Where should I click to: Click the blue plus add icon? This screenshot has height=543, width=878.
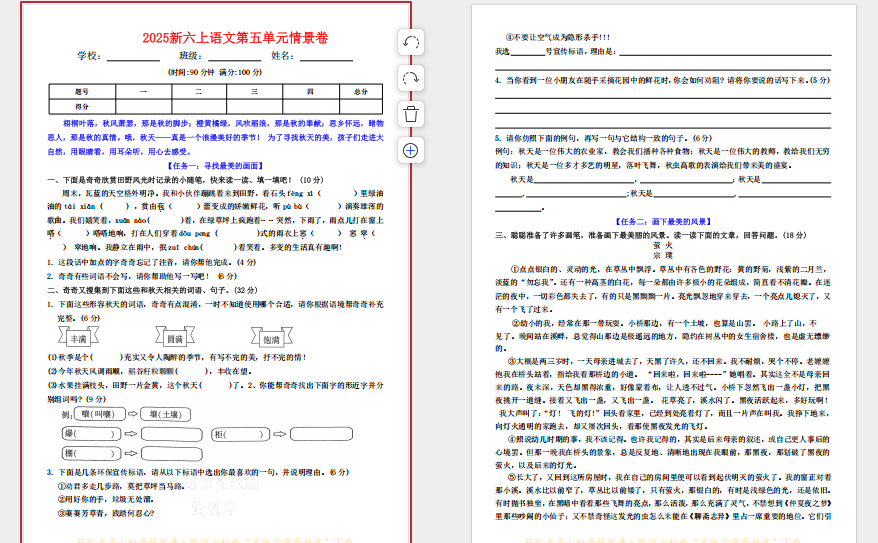point(410,150)
